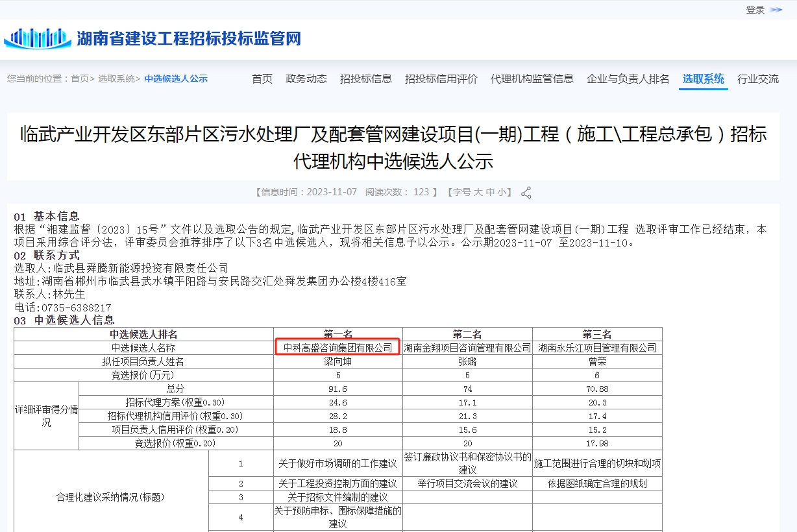Click the suggestion 关于招标文件编制的建议
The height and width of the screenshot is (532, 797).
338,497
